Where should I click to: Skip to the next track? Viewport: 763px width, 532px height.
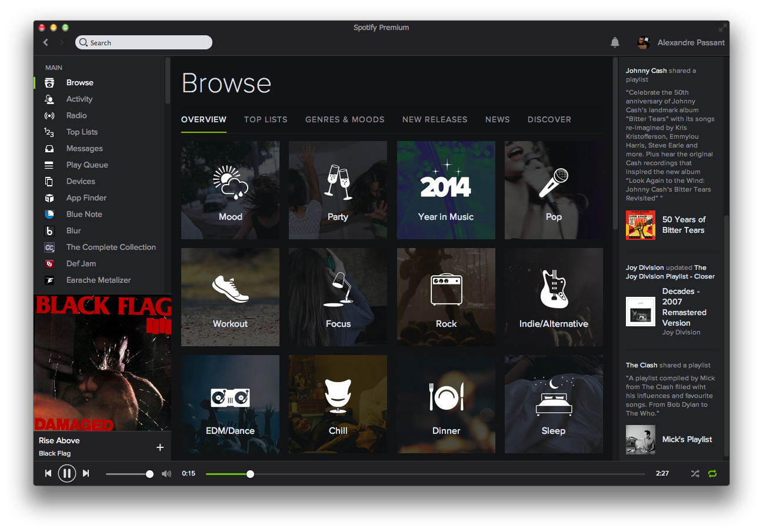click(x=86, y=473)
